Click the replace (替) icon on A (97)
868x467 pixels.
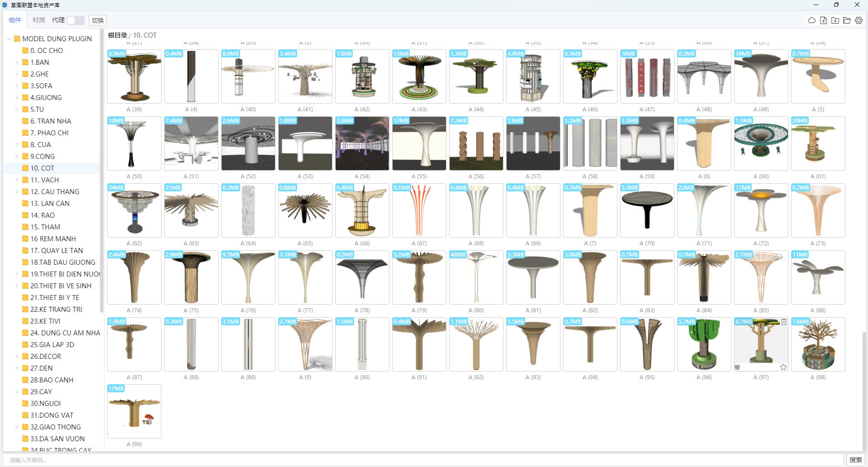click(x=737, y=367)
